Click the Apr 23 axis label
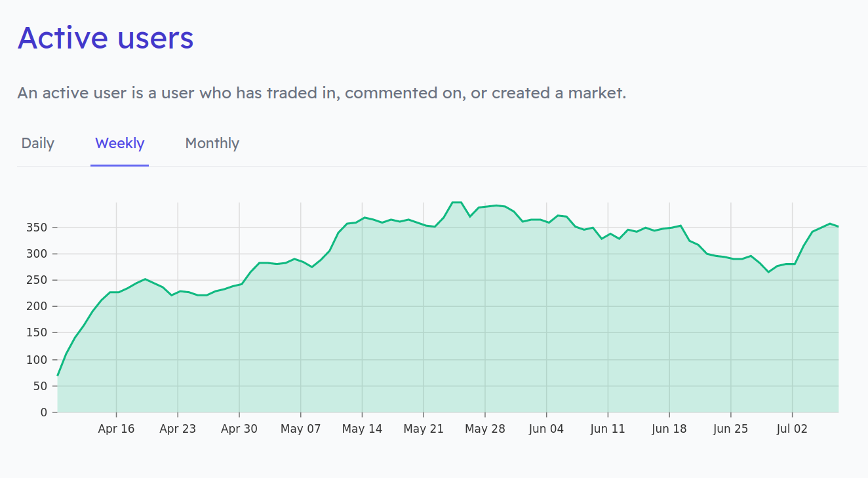This screenshot has height=478, width=868. pyautogui.click(x=178, y=429)
